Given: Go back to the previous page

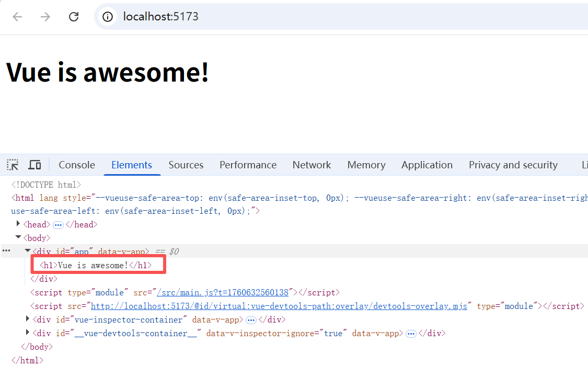Looking at the screenshot, I should pyautogui.click(x=17, y=17).
